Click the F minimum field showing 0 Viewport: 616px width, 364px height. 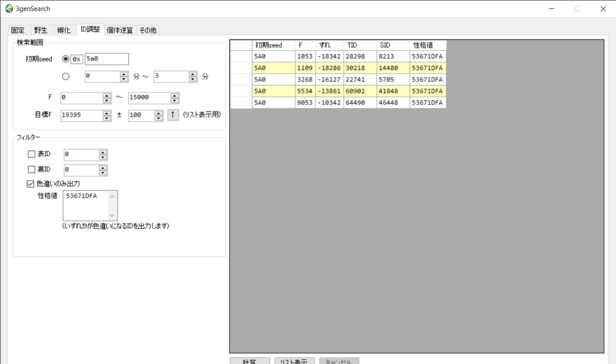point(85,97)
